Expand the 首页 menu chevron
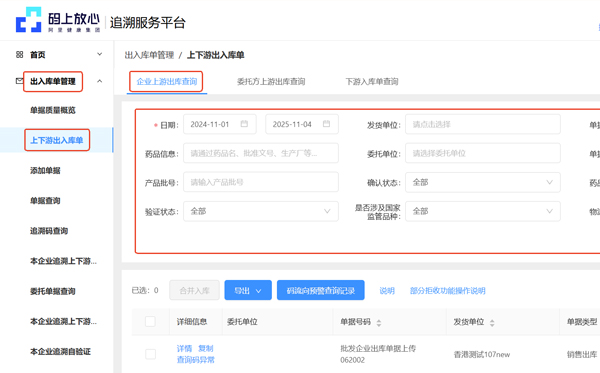The height and width of the screenshot is (373, 600). tap(99, 54)
